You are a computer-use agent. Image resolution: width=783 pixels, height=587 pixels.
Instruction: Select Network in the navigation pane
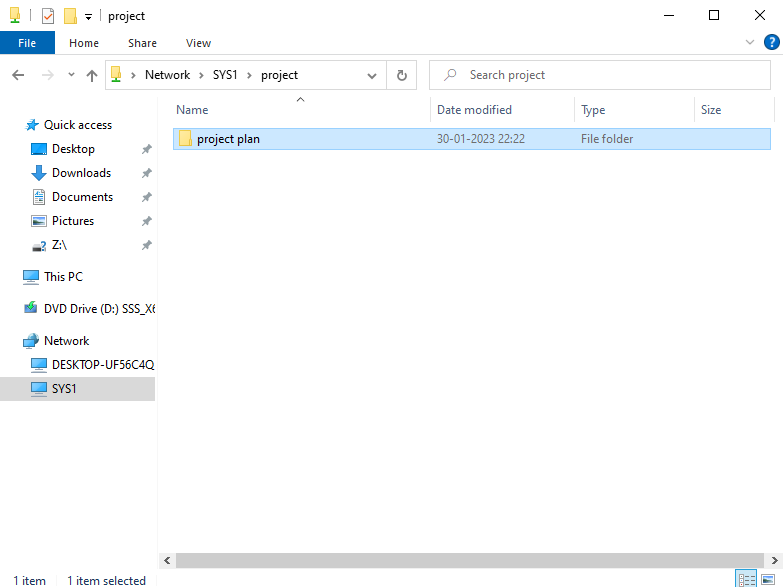pyautogui.click(x=66, y=341)
